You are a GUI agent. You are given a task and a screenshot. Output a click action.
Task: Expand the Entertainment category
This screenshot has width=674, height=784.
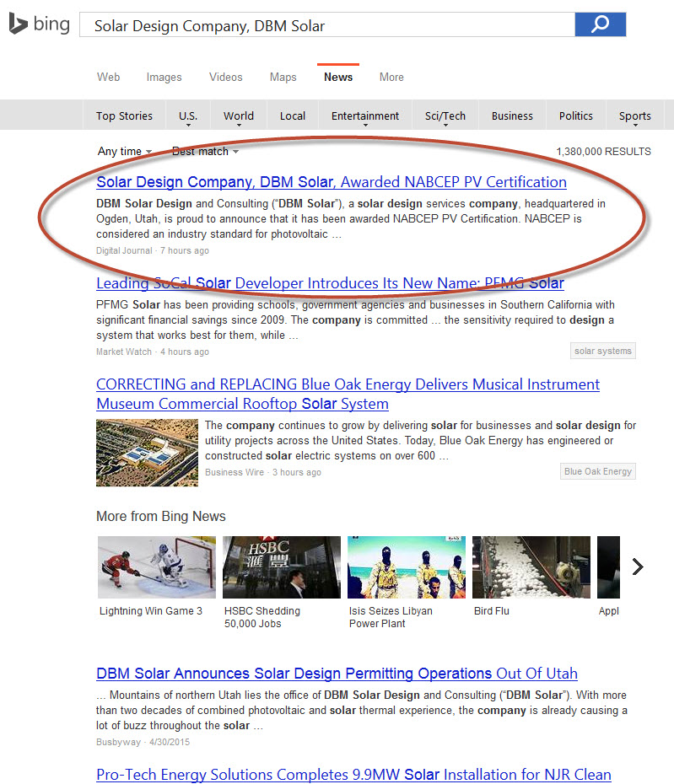pyautogui.click(x=365, y=115)
